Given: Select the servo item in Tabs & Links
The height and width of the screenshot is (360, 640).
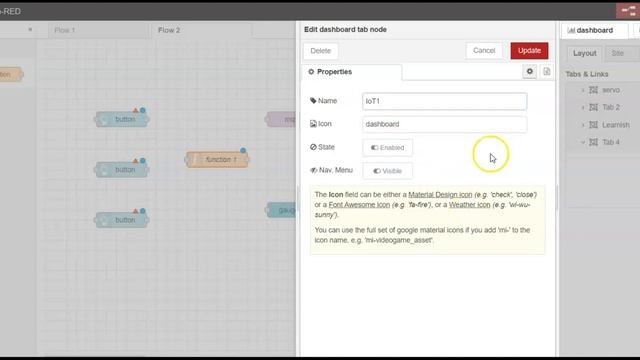Looking at the screenshot, I should (611, 90).
